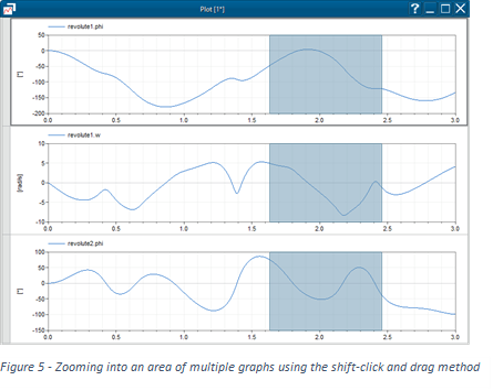Click the Plot window application icon
This screenshot has width=493, height=391.
pyautogui.click(x=8, y=9)
